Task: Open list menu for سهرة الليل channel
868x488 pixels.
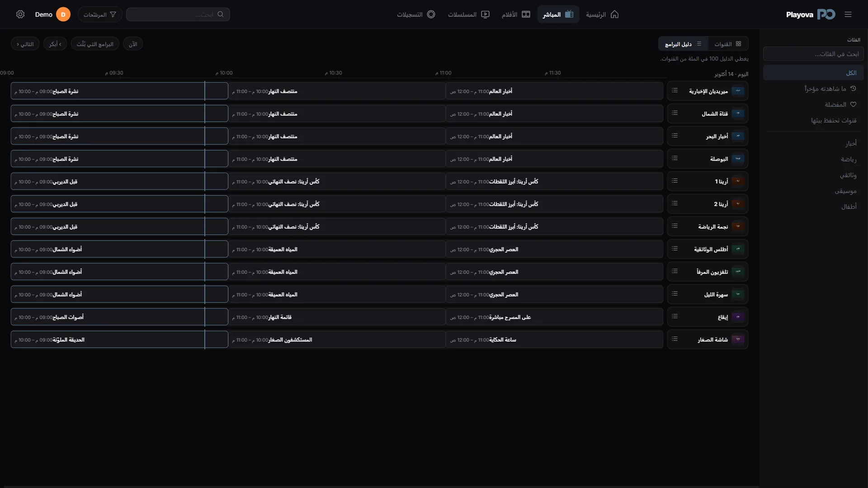Action: point(675,294)
